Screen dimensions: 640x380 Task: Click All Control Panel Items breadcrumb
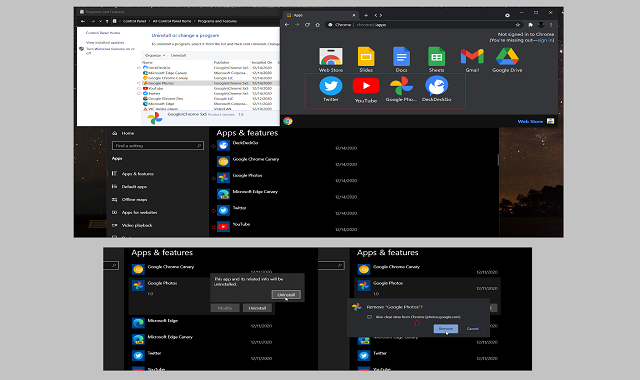(x=172, y=21)
